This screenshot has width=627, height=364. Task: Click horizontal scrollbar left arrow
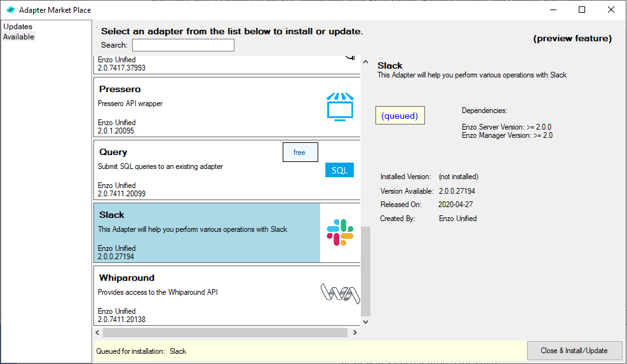click(x=98, y=333)
